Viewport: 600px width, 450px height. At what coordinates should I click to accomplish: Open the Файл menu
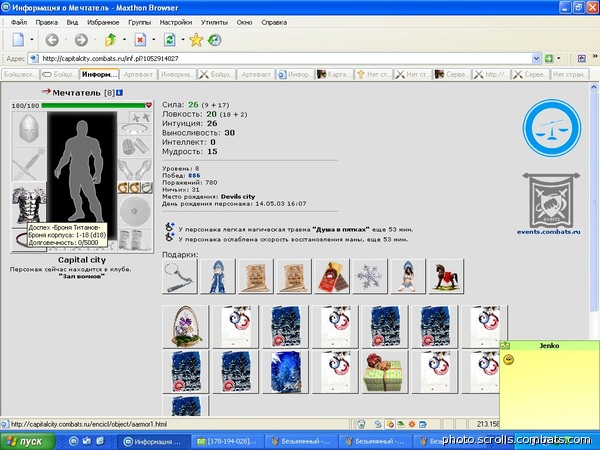click(x=19, y=22)
